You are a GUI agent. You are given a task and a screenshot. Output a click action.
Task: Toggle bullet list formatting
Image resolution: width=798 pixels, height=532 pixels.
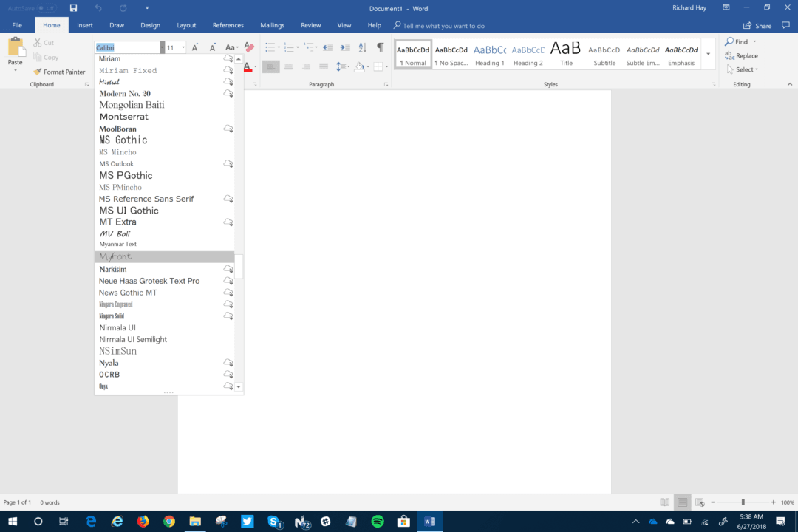tap(270, 46)
